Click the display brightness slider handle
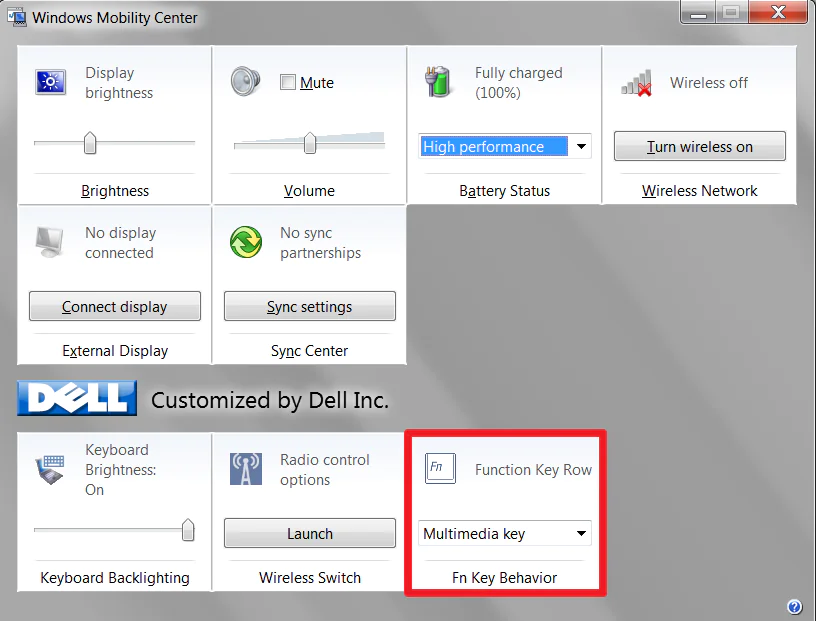Viewport: 816px width, 621px height. pos(90,143)
